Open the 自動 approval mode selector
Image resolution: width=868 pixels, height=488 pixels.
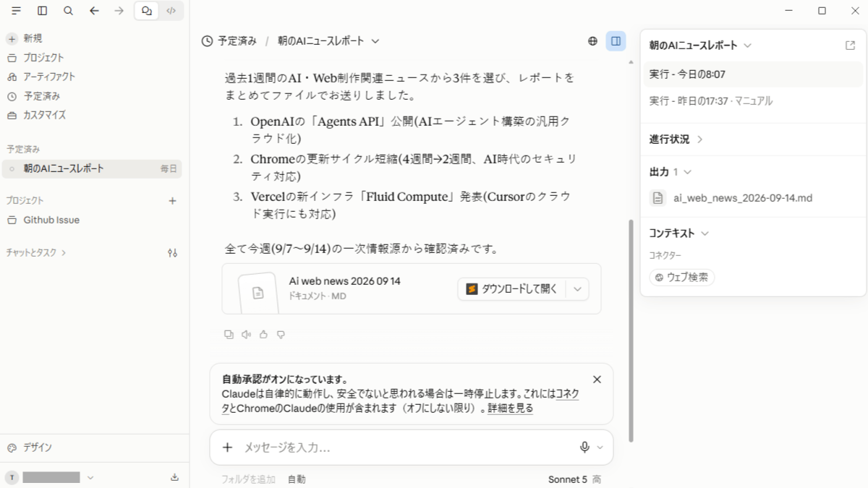pos(297,479)
